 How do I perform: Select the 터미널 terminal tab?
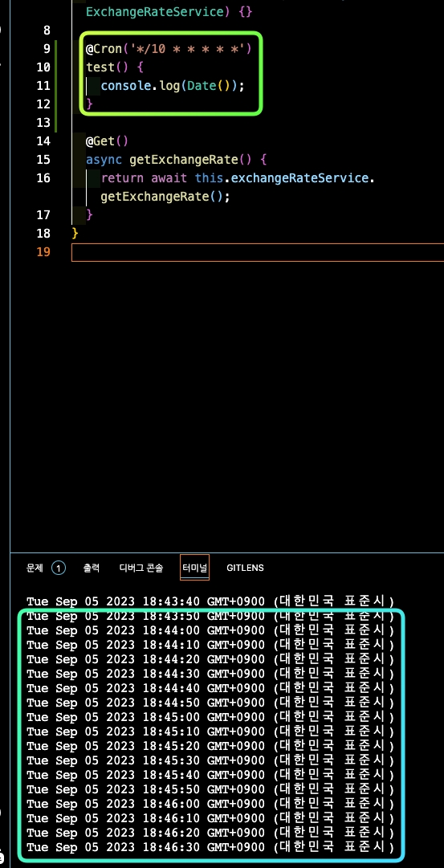click(194, 568)
